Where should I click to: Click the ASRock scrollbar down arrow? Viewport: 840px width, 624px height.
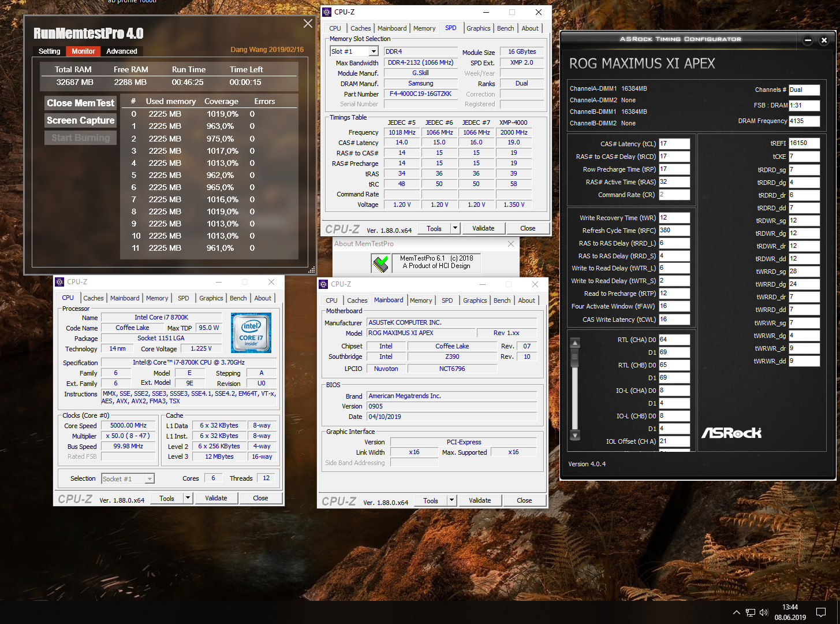pyautogui.click(x=574, y=435)
